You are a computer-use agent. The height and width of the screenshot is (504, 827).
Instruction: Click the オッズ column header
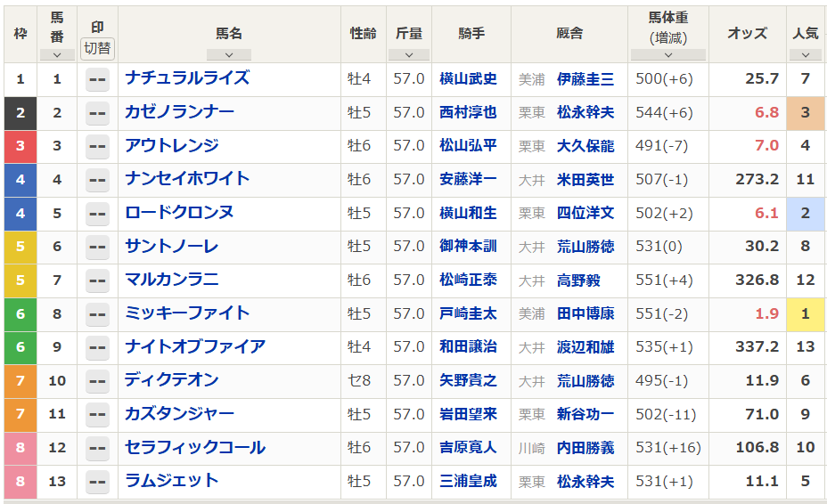748,33
